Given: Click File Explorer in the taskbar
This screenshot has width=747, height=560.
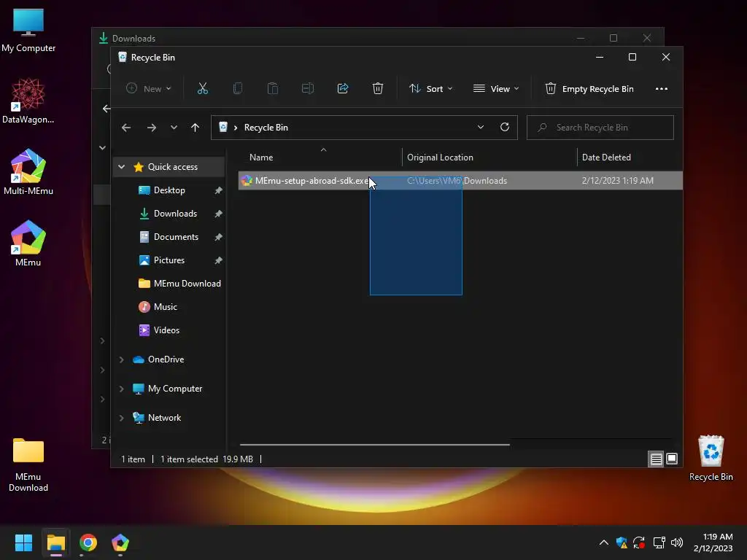Looking at the screenshot, I should [x=56, y=542].
